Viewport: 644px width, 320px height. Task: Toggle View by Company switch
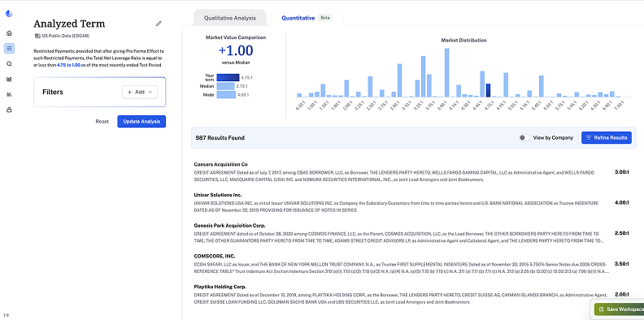click(x=524, y=138)
